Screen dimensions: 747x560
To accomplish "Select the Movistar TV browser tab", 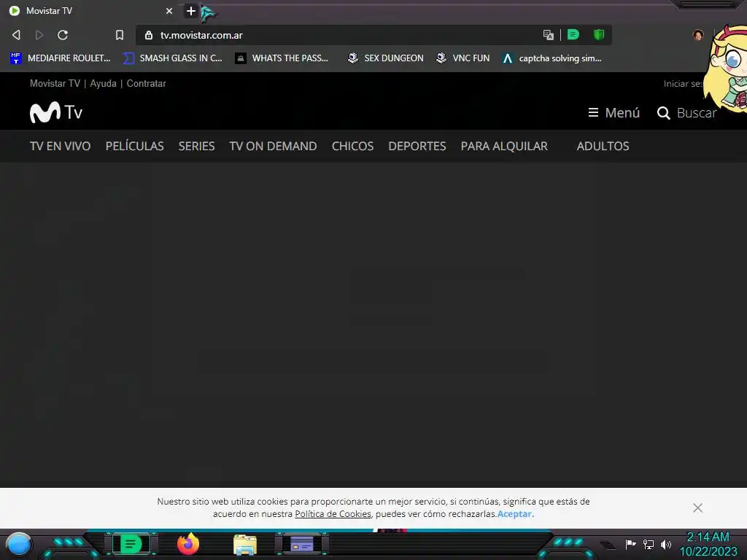I will click(x=90, y=11).
